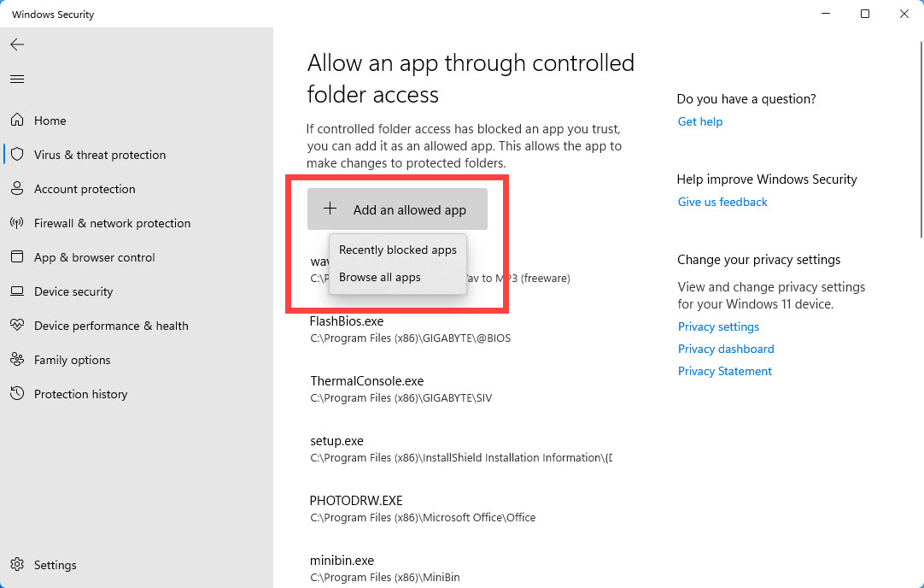The image size is (924, 588).
Task: Click the Device security laptop icon
Action: tap(17, 291)
